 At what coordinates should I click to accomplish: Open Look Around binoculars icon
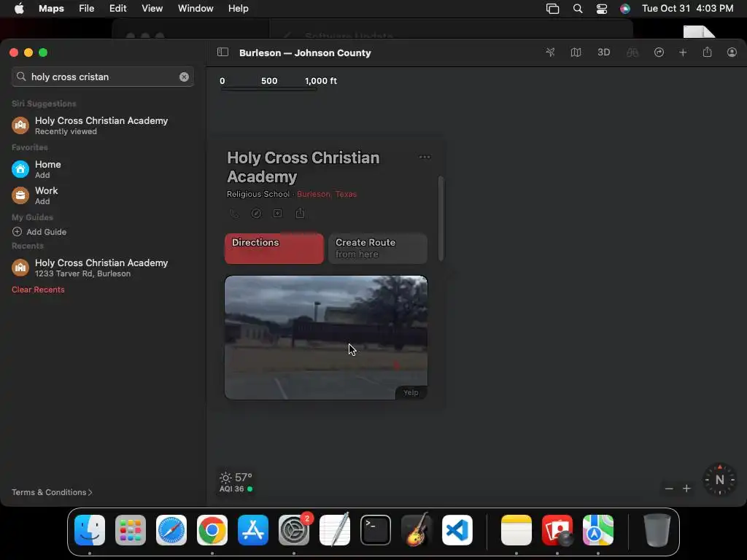[632, 52]
